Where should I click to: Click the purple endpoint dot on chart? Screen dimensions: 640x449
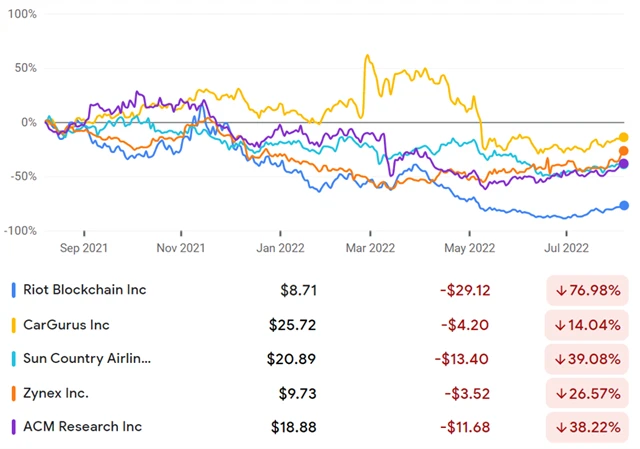click(624, 164)
